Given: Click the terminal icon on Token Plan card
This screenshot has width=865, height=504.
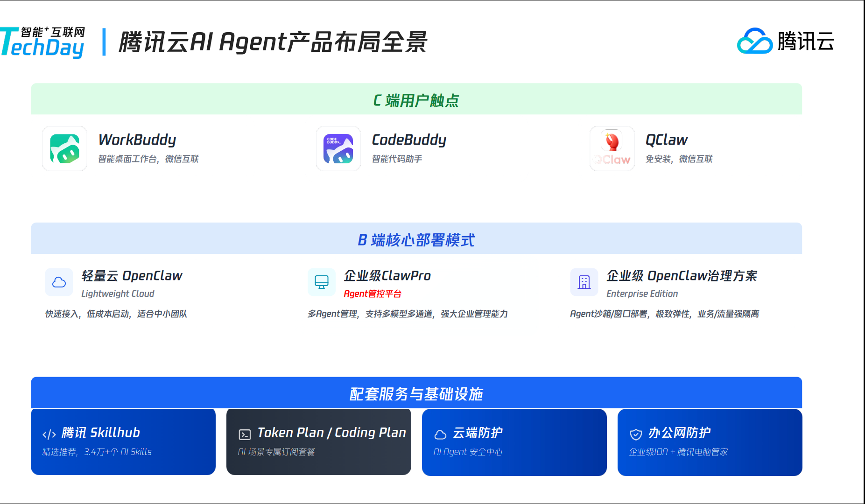Looking at the screenshot, I should tap(245, 434).
